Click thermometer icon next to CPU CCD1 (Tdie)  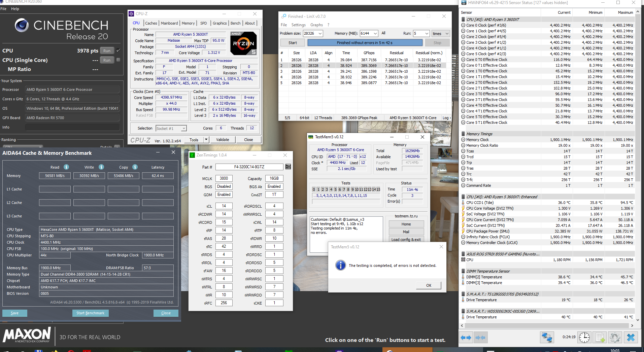[463, 203]
